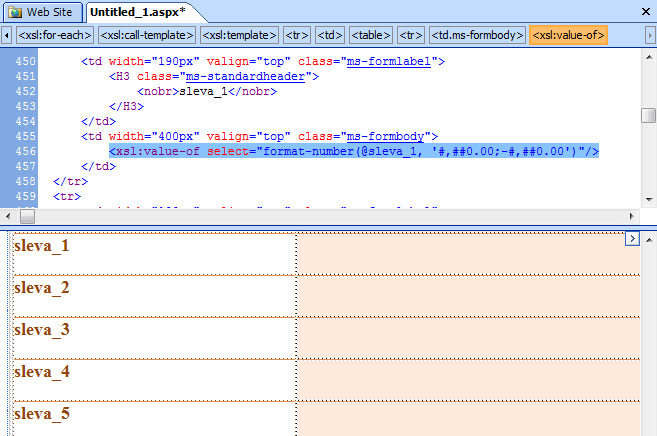Viewport: 657px width, 436px height.
Task: Click the nobr sleva_1 code text
Action: point(207,91)
